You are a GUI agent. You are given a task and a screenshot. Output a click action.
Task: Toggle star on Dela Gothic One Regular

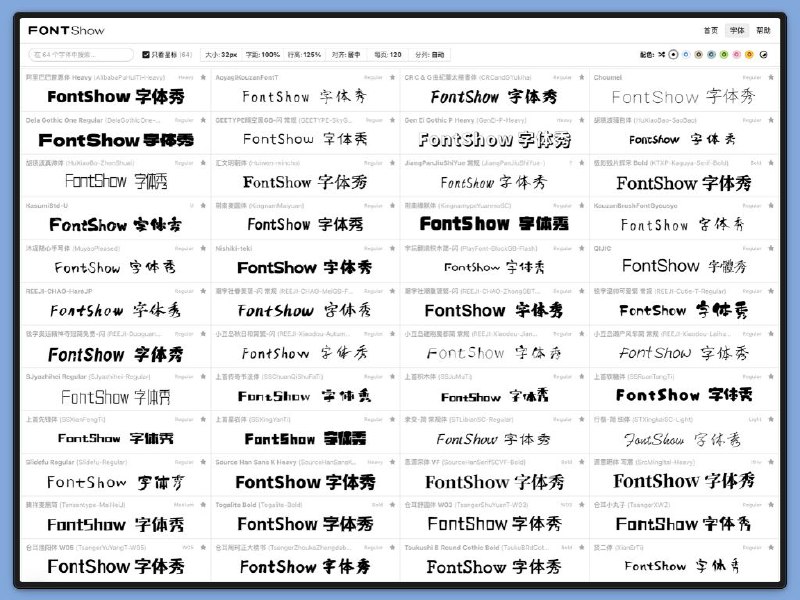coord(203,120)
